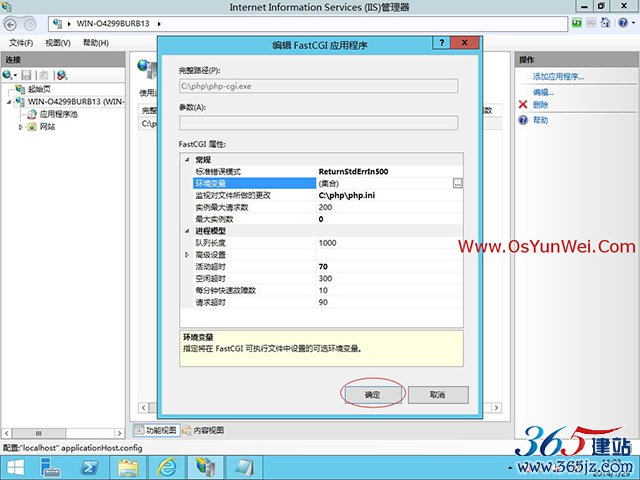This screenshot has height=480, width=640.
Task: Select the WIN-O4299BURB13 server node
Action: (76, 102)
